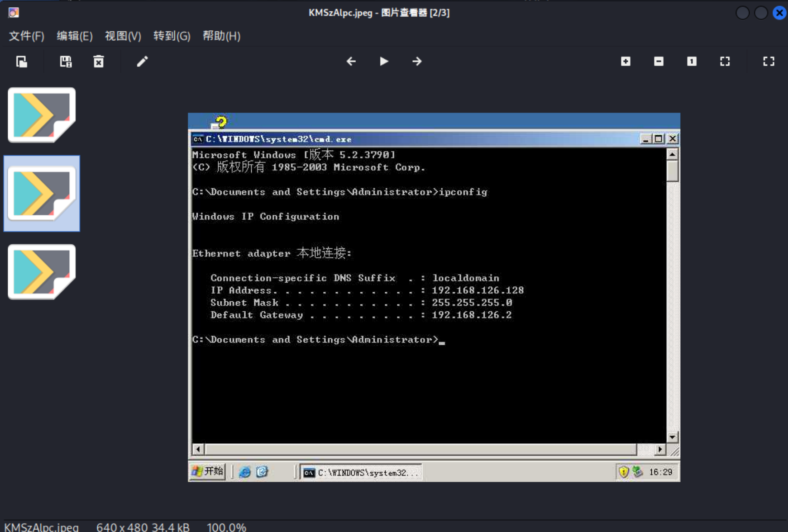Select the highlighted second thumbnail
Viewport: 788px width, 532px height.
[42, 194]
